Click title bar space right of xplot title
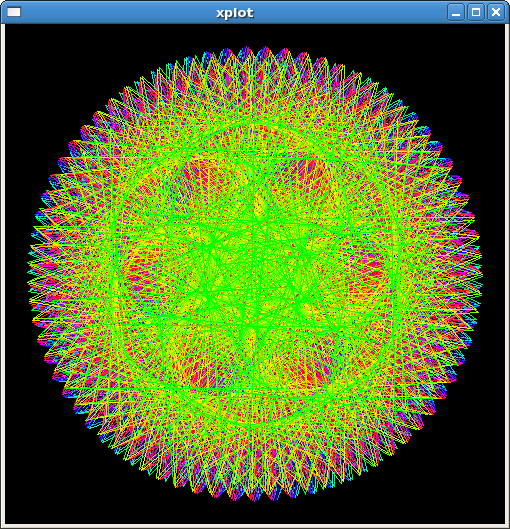 (351, 12)
